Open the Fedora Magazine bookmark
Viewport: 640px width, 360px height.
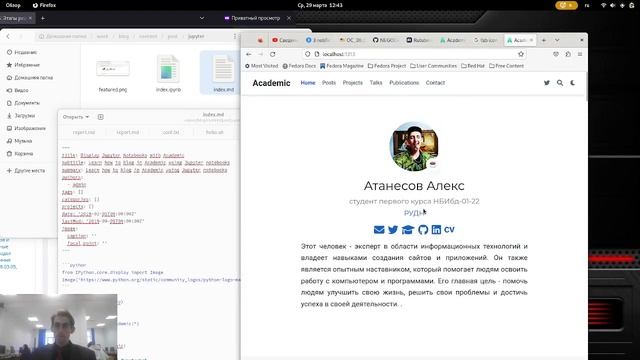point(342,66)
